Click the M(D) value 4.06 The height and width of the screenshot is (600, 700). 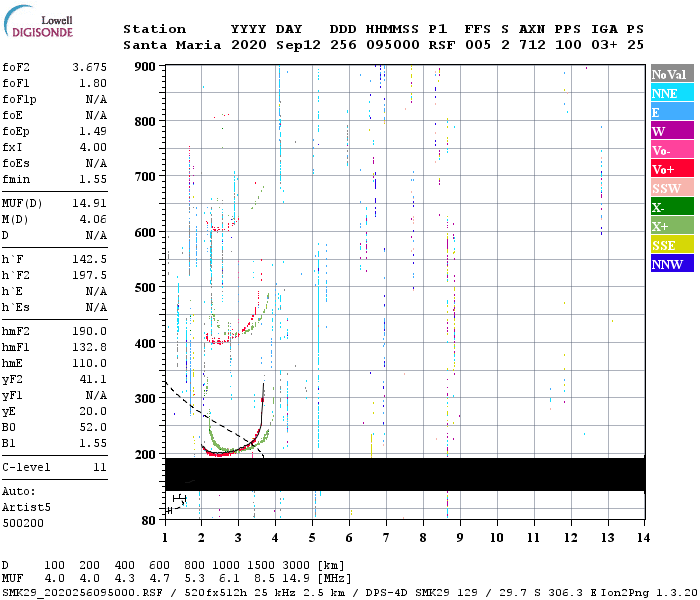(x=93, y=219)
